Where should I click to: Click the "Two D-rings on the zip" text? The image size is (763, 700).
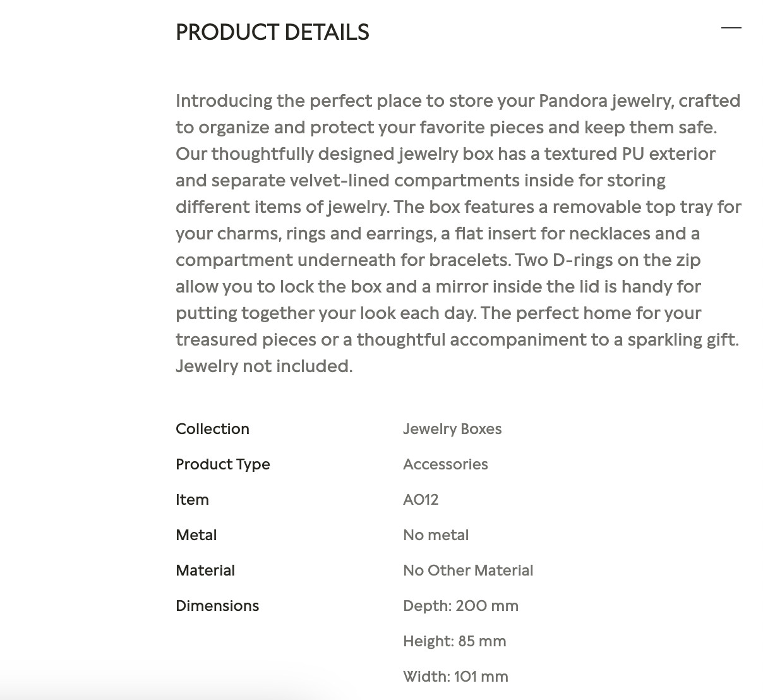point(608,260)
